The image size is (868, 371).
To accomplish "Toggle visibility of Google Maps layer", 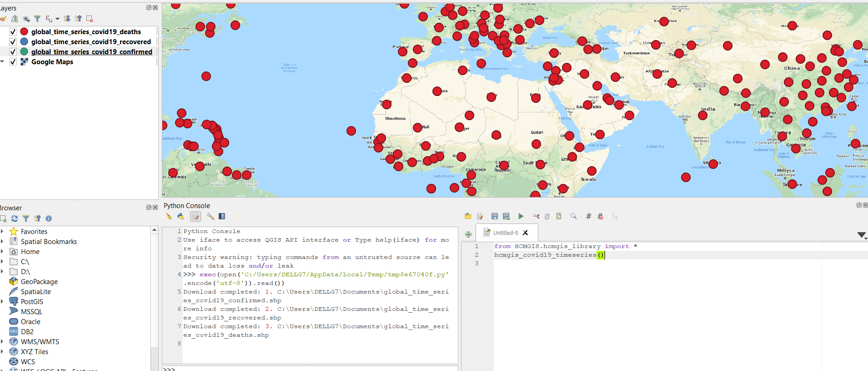I will (x=13, y=62).
